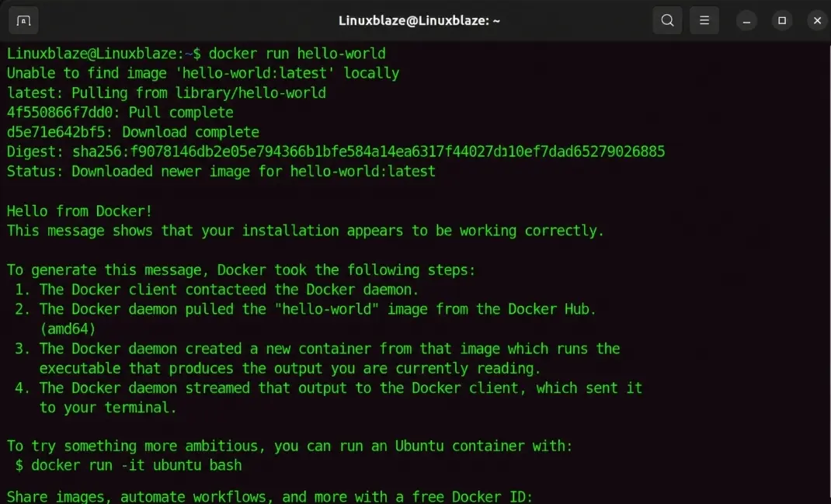Click 'executable that produces the output' line
This screenshot has height=504, width=831.
tap(290, 368)
